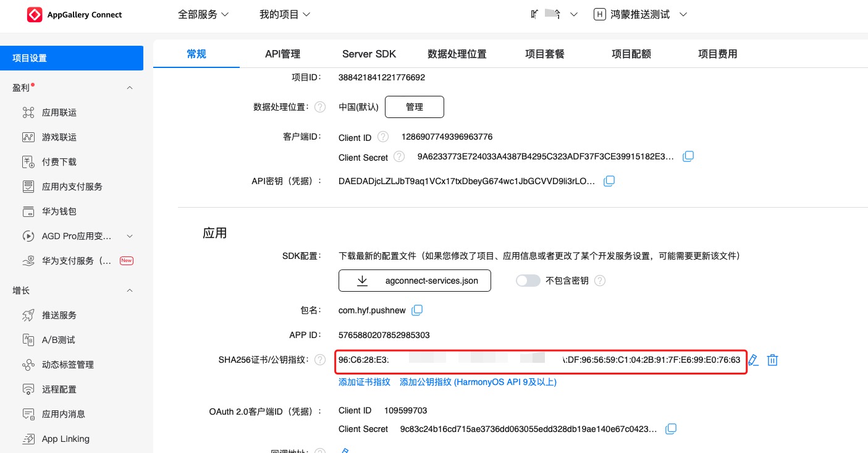Open the 游戏联运 sidebar icon
The width and height of the screenshot is (868, 453).
point(28,137)
